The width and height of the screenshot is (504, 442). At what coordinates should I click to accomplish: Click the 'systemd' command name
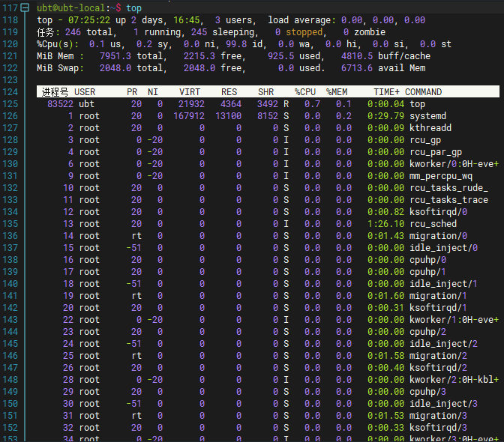(427, 116)
